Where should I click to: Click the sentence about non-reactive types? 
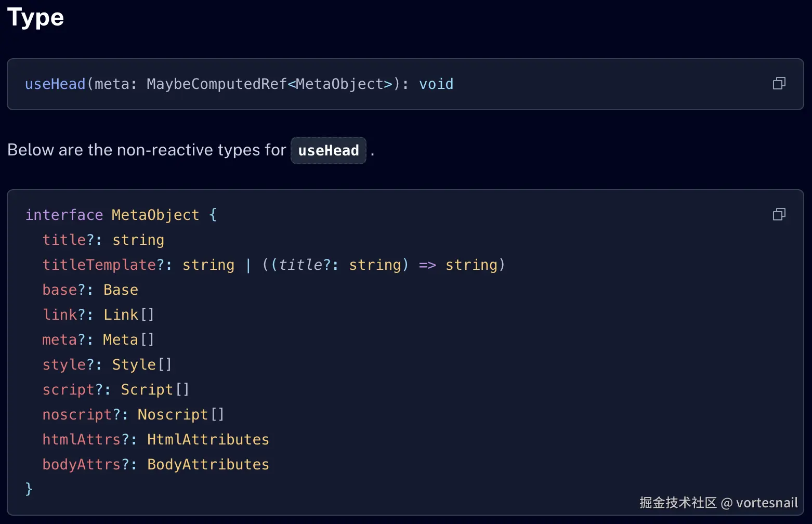[147, 150]
